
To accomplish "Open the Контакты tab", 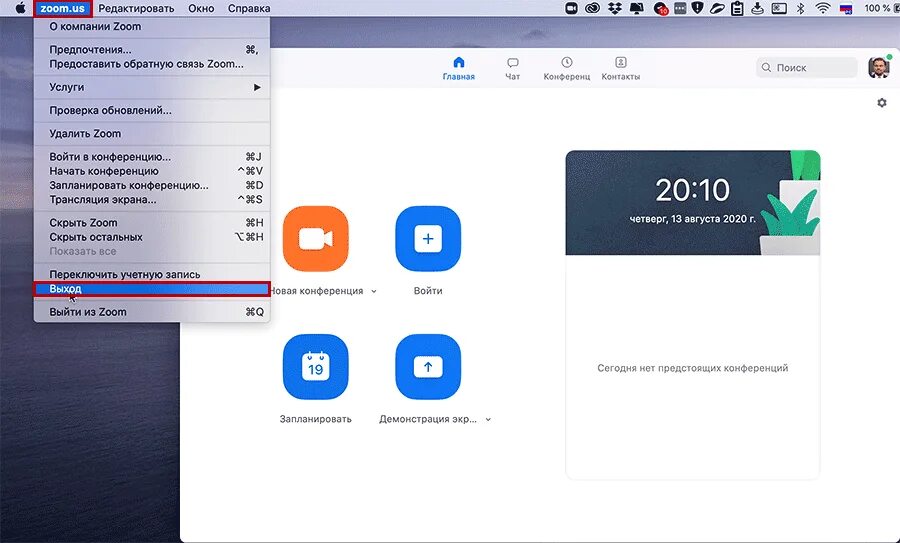I will [620, 68].
